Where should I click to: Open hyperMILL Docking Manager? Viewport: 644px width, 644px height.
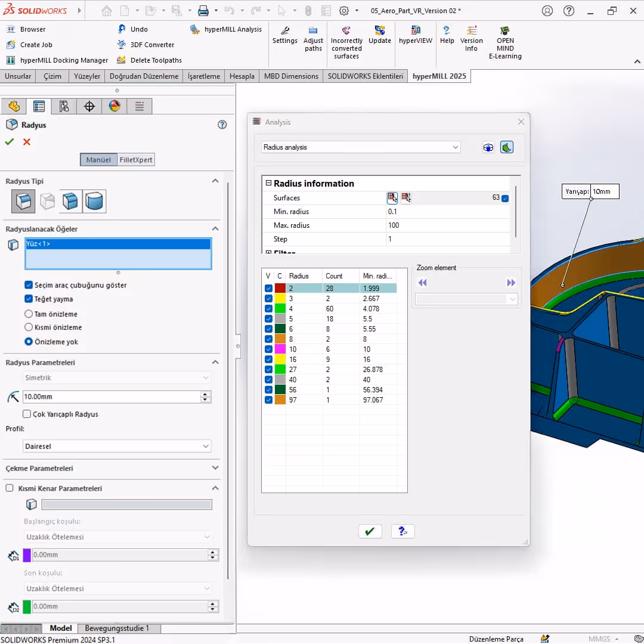pos(57,60)
